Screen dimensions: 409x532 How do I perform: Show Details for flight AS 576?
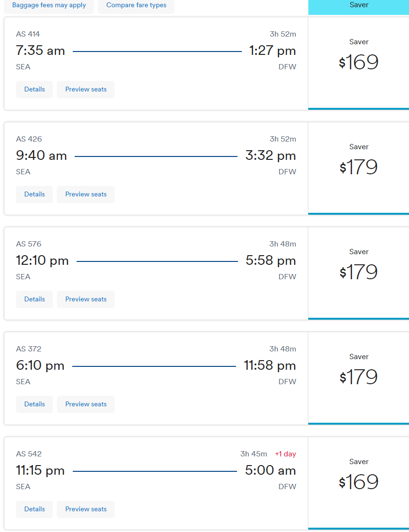click(x=34, y=299)
